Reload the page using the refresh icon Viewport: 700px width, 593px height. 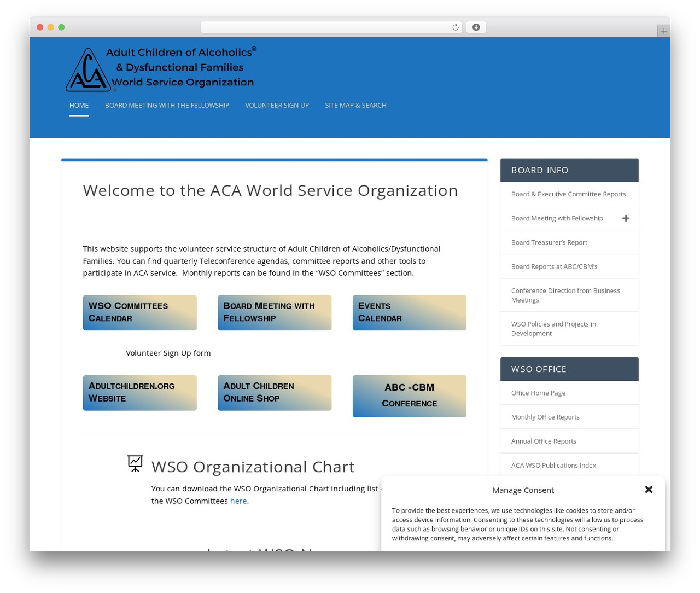click(x=455, y=27)
